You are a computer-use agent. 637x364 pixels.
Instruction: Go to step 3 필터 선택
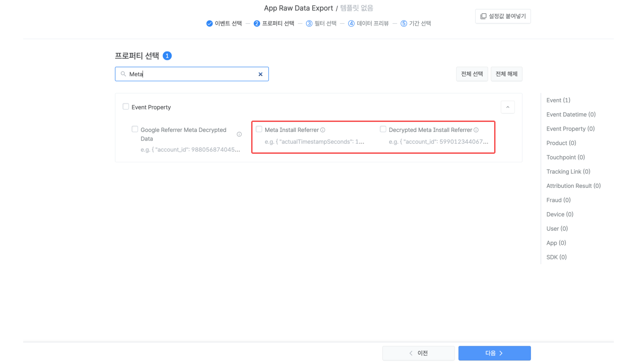tap(321, 24)
